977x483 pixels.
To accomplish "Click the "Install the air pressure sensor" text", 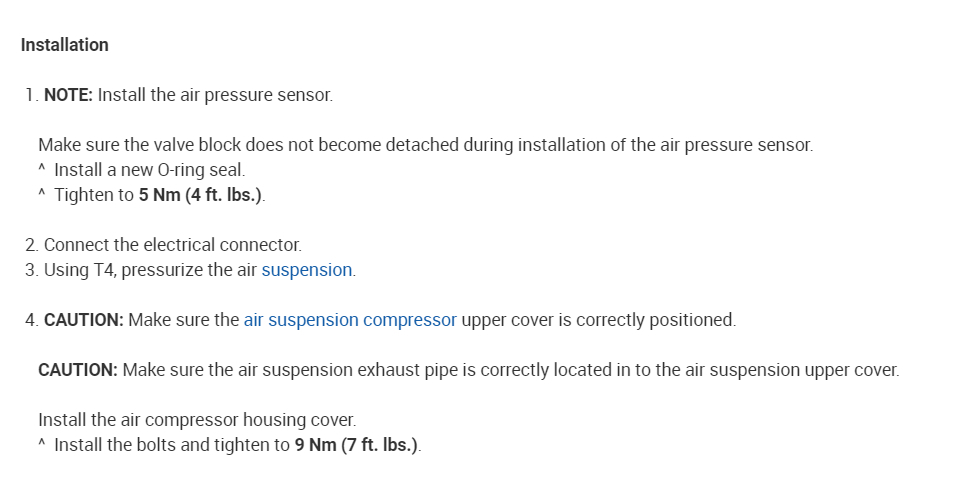I will [x=215, y=95].
